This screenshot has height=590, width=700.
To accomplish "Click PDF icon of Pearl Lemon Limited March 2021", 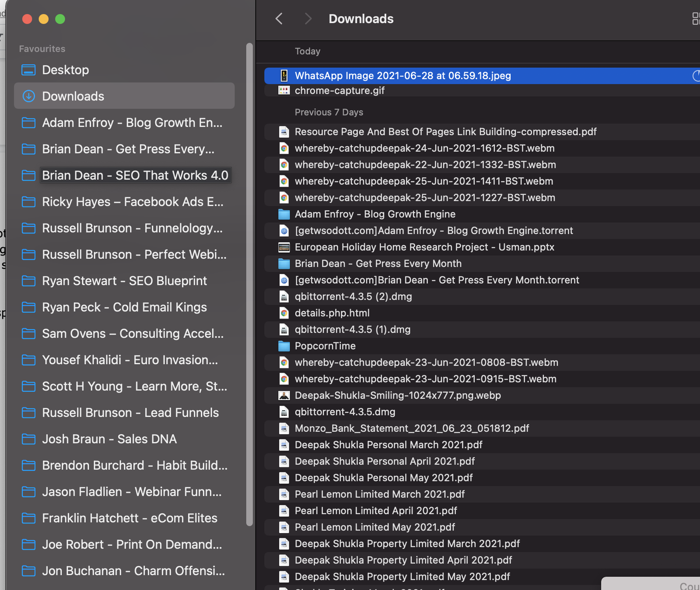I will coord(284,495).
